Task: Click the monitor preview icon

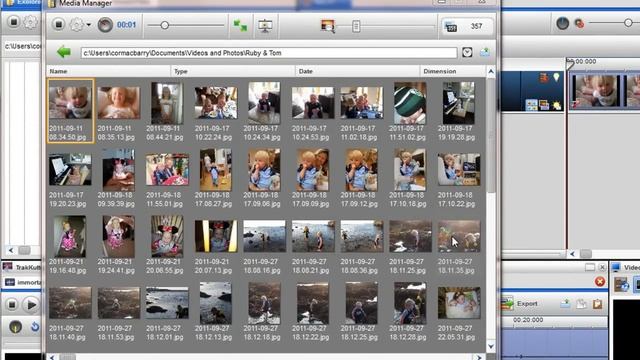Action: [265, 26]
